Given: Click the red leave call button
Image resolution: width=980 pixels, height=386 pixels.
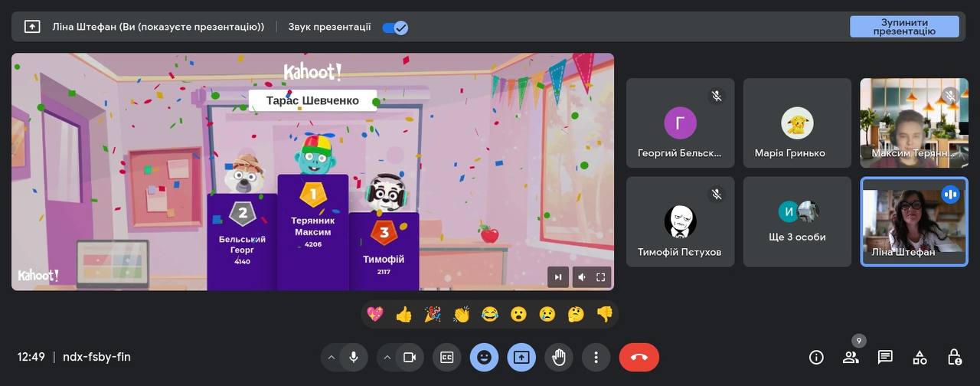Looking at the screenshot, I should pos(639,357).
